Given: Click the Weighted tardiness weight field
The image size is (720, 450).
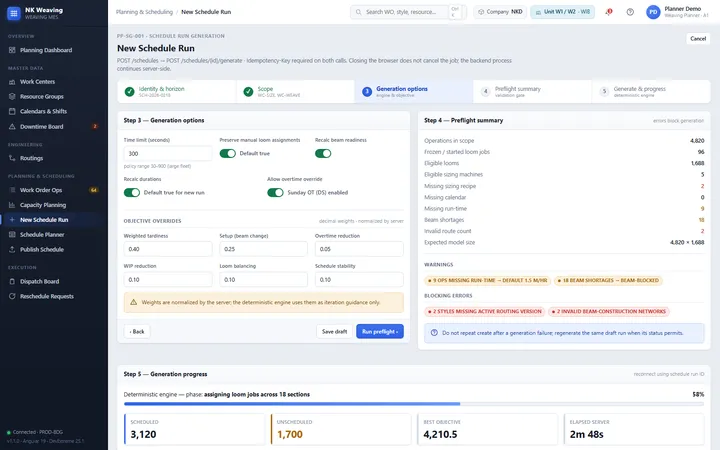Looking at the screenshot, I should [168, 249].
